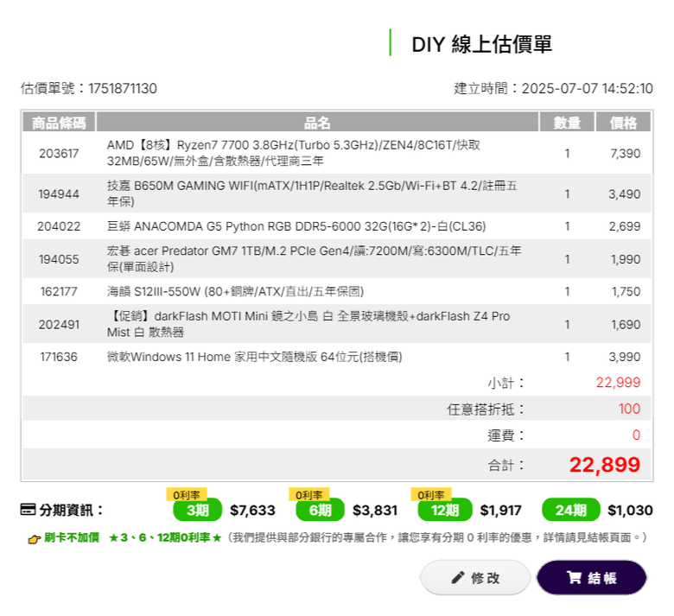The height and width of the screenshot is (616, 674).
Task: Click the 估價單號 1751871130 text
Action: point(88,88)
